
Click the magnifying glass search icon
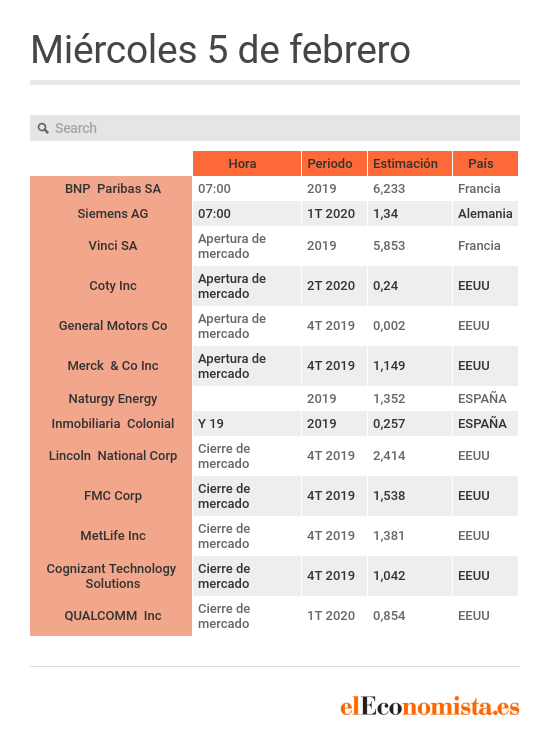[43, 128]
